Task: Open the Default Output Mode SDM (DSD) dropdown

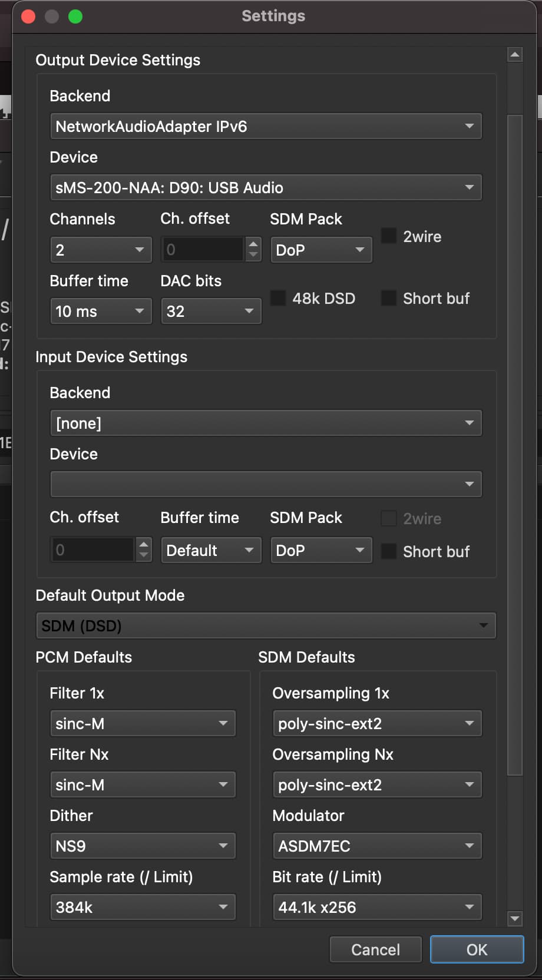Action: pyautogui.click(x=266, y=625)
